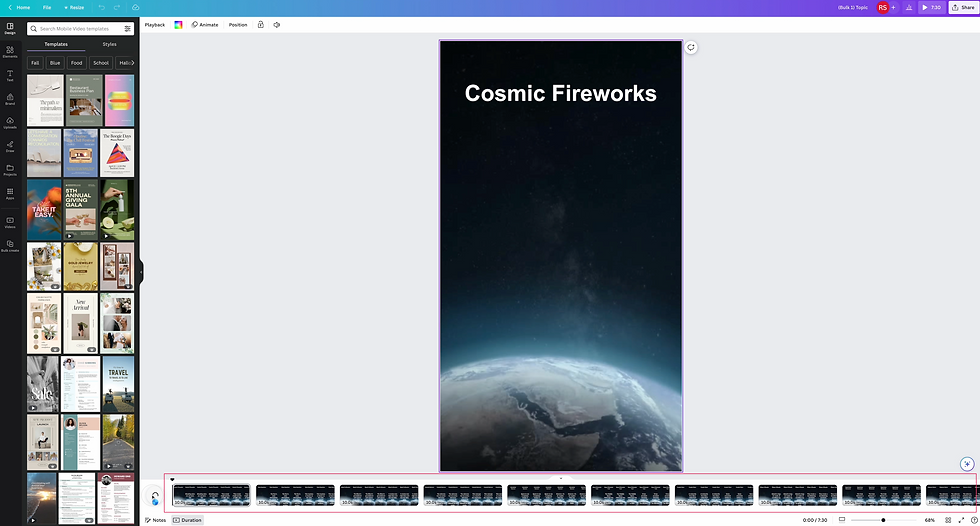Choose the Restaurant Business Plan template
Image resolution: width=980 pixels, height=526 pixels.
(84, 101)
